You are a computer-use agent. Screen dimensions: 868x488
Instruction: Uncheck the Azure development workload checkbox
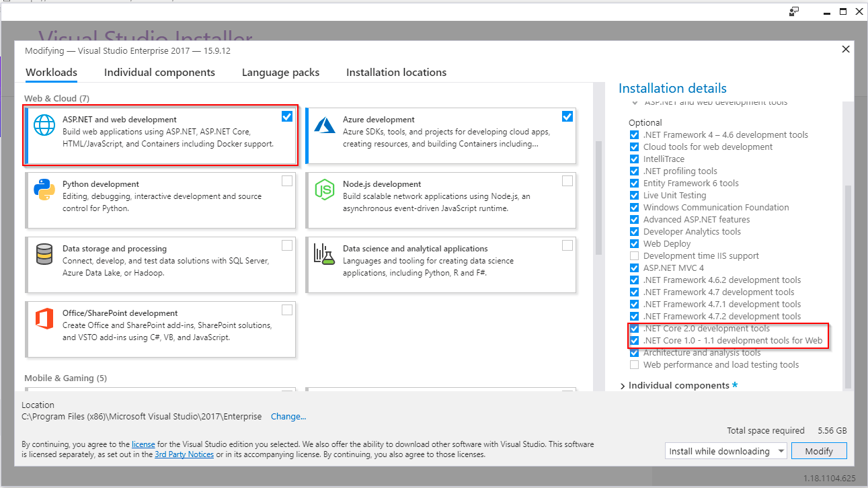point(567,116)
